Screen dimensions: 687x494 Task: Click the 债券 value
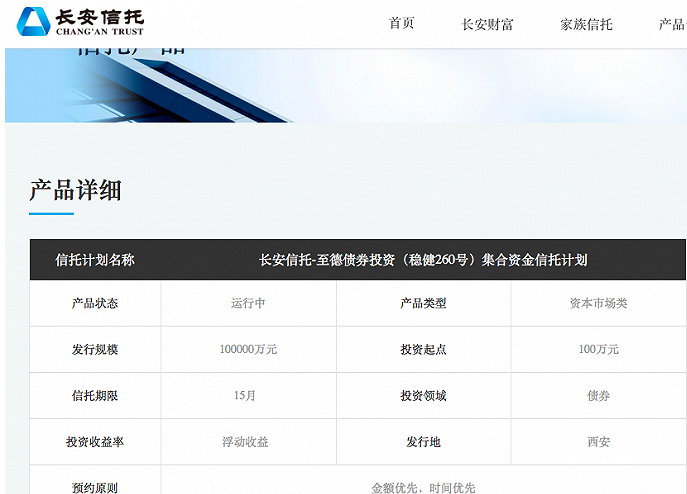click(598, 396)
